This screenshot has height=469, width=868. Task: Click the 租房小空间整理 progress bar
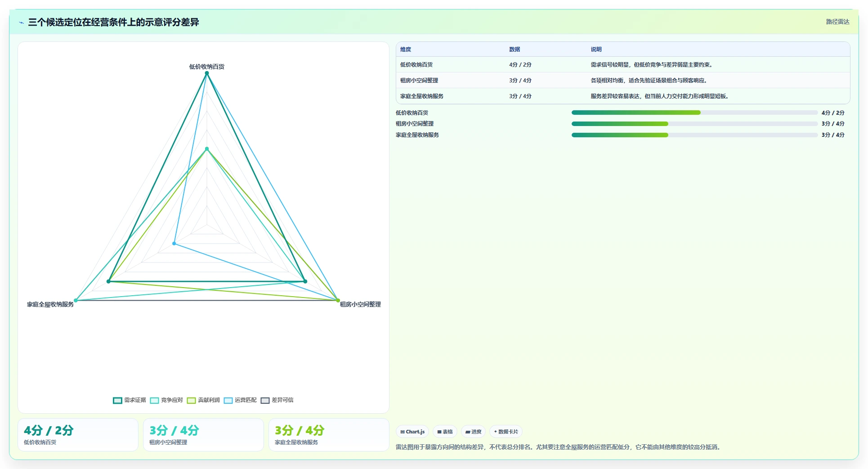(694, 124)
